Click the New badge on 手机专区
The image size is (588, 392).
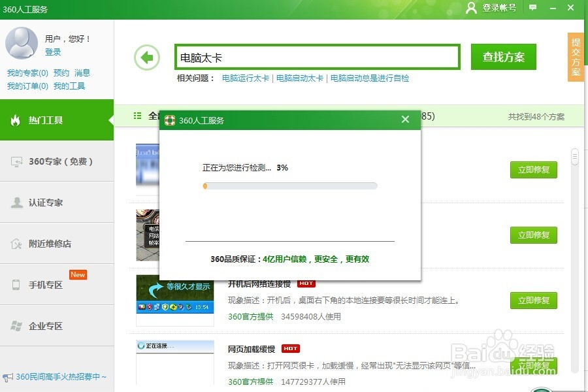pyautogui.click(x=78, y=274)
